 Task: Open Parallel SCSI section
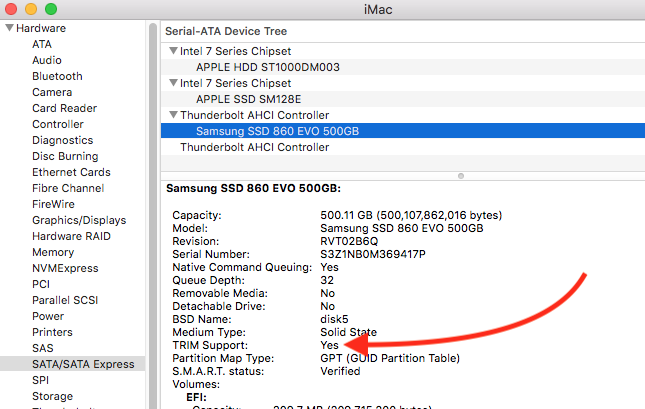pos(65,300)
